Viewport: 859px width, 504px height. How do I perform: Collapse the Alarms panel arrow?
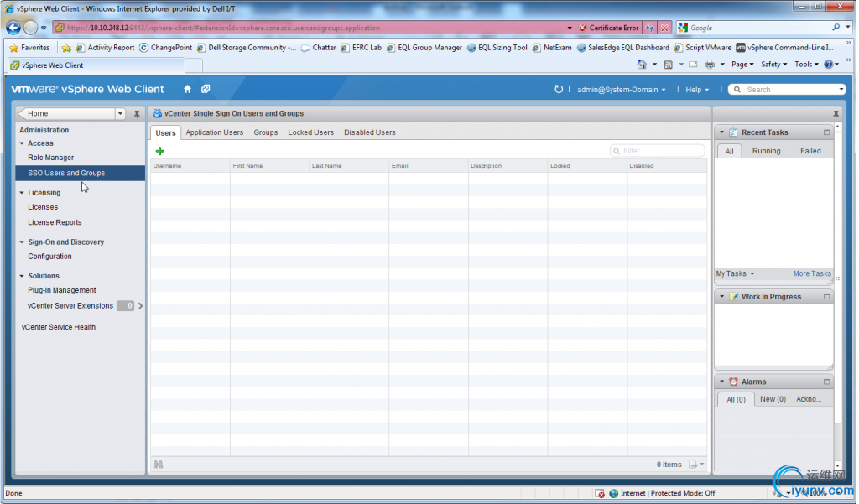722,382
